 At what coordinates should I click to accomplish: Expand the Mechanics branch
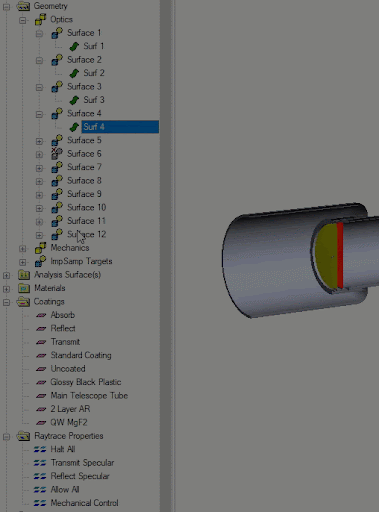(22, 249)
